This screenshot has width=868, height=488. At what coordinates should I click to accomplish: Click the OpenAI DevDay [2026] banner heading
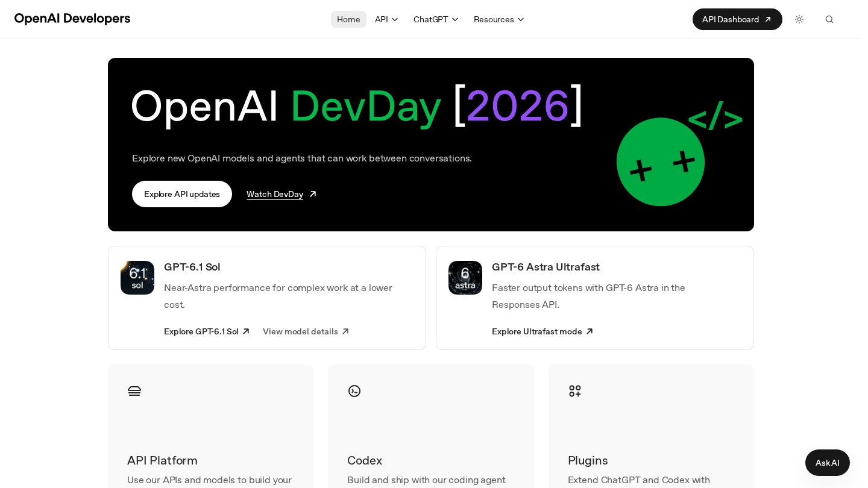click(x=357, y=106)
